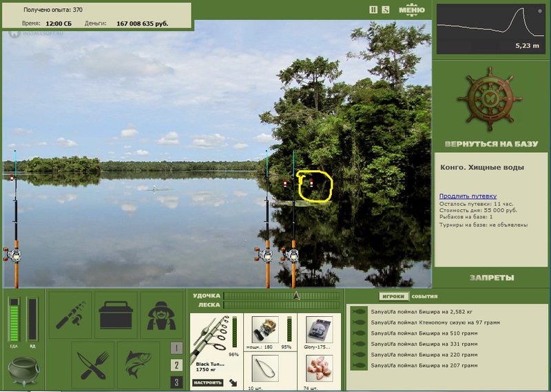This screenshot has height=392, width=551.
Task: Click the rightmost fishing rod's reel
Action: click(x=291, y=255)
